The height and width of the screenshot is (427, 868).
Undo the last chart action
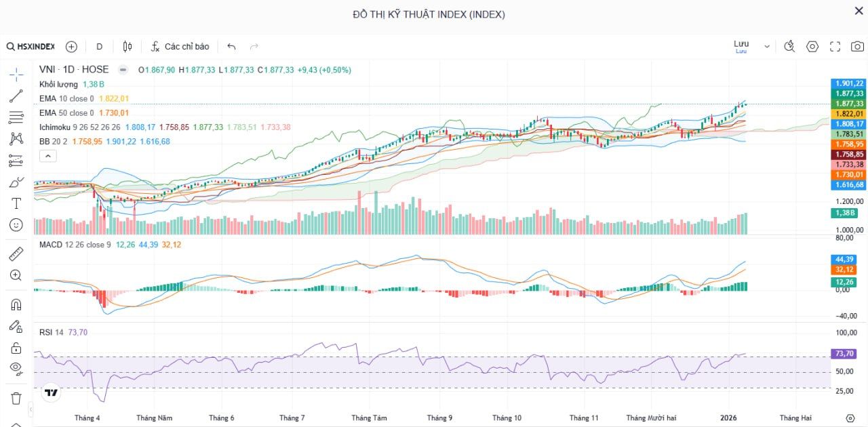(x=231, y=46)
